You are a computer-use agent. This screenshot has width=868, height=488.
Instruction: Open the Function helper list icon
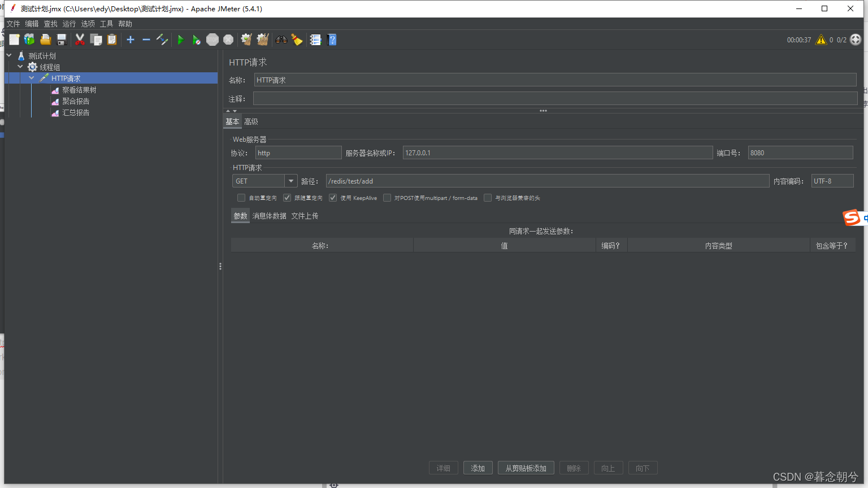[x=315, y=40]
